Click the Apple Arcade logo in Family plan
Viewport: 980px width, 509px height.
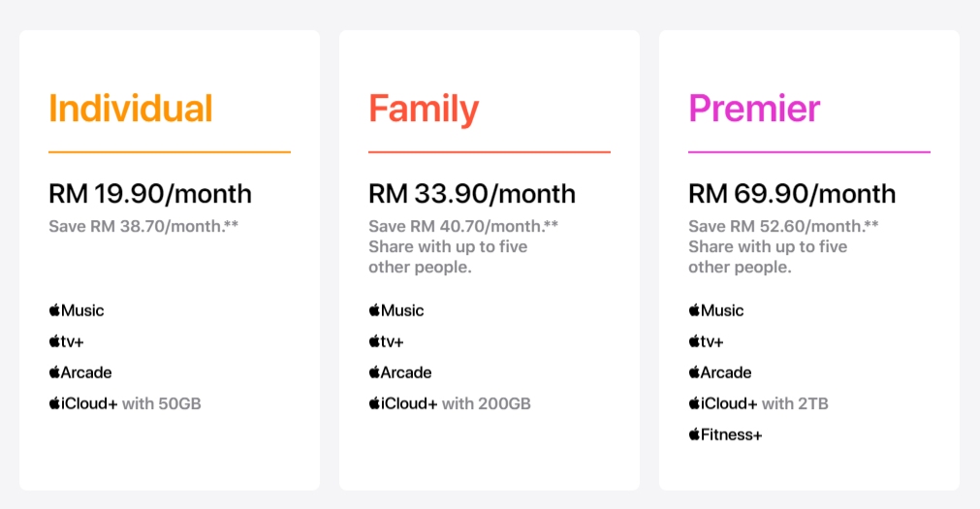400,372
